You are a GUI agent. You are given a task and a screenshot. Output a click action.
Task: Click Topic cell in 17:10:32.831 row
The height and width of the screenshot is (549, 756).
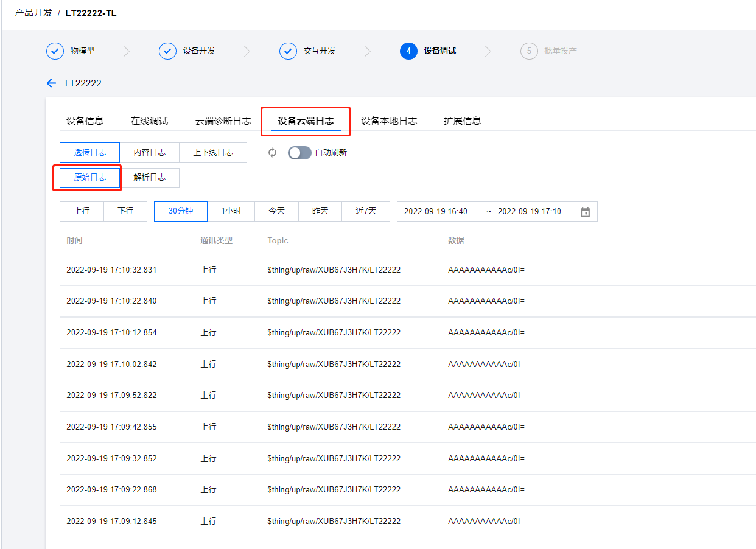tap(334, 270)
